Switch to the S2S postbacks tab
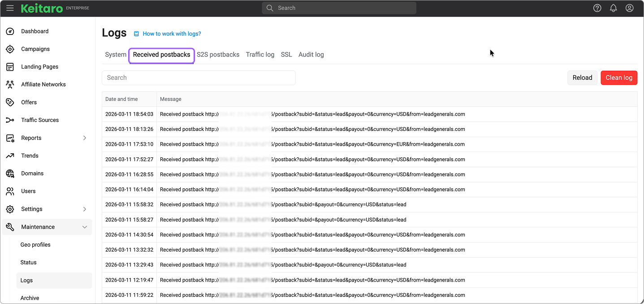 tap(218, 55)
